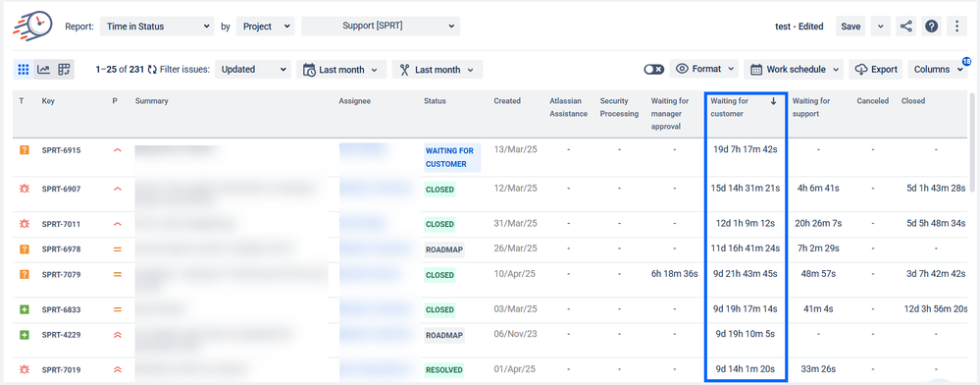Open the three-dot more menu
The image size is (980, 385).
coord(956,27)
